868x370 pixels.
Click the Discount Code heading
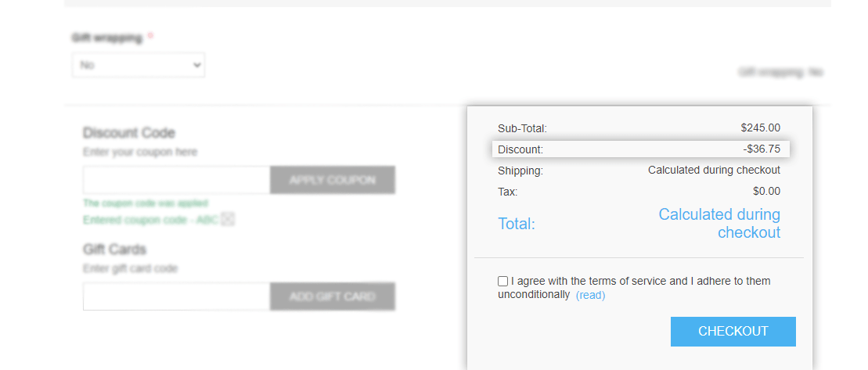tap(129, 133)
